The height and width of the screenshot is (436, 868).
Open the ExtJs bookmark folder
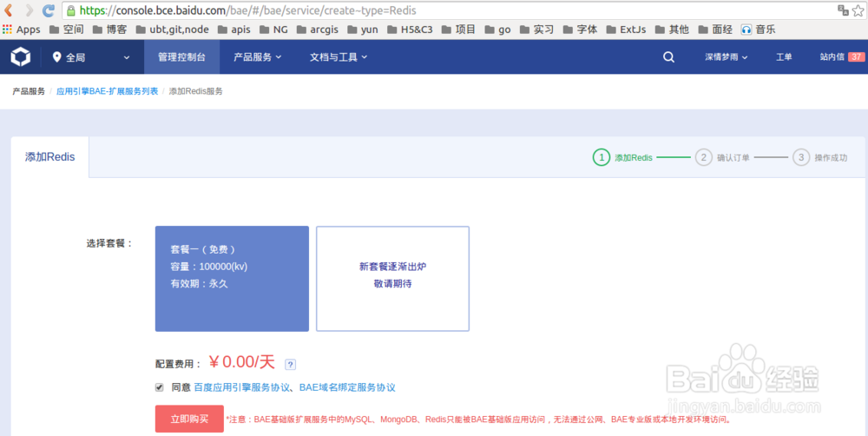[x=626, y=30]
